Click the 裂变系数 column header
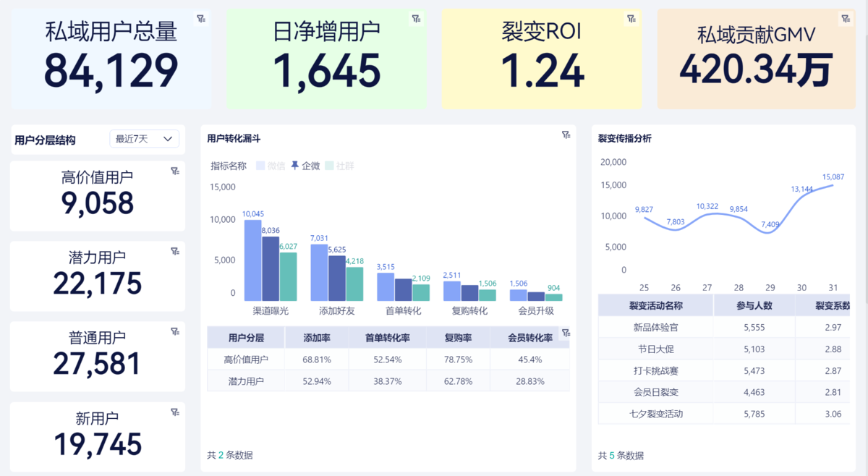 pos(822,306)
